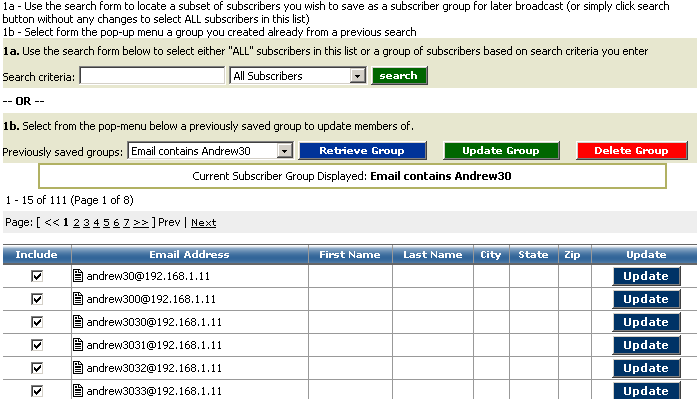
Task: Uncheck Include for andrew30@192.168.1.11
Action: coord(37,276)
